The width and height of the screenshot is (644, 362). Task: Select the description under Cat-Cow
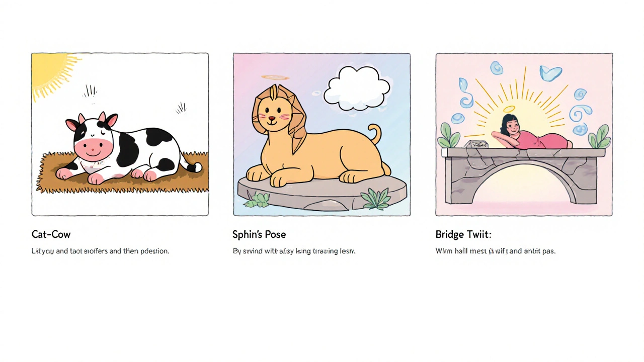[x=100, y=251]
